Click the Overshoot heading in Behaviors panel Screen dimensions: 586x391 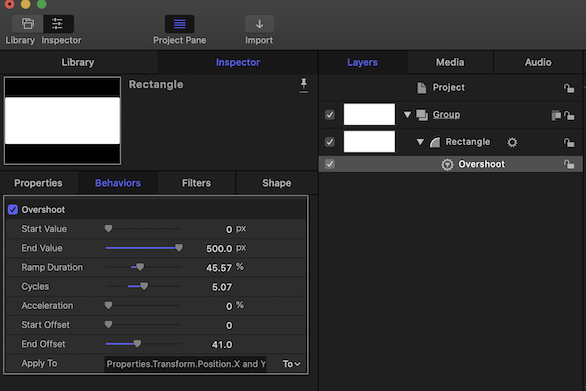(x=43, y=210)
